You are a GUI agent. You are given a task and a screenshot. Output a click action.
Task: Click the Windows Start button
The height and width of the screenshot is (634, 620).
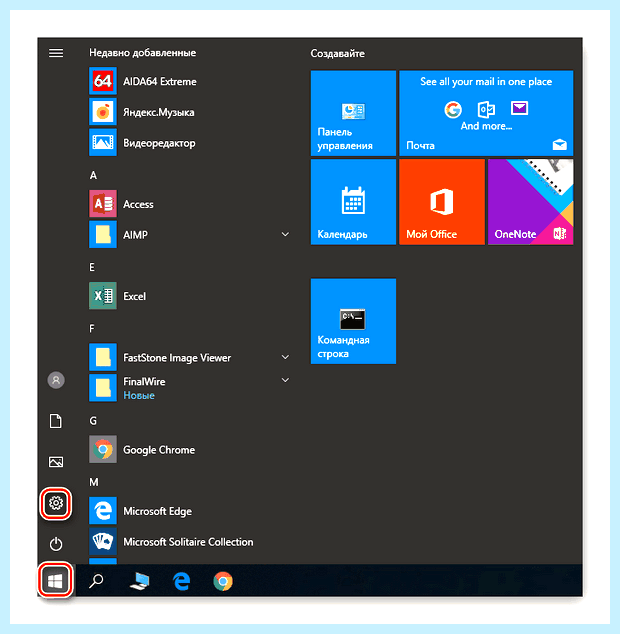tap(55, 581)
